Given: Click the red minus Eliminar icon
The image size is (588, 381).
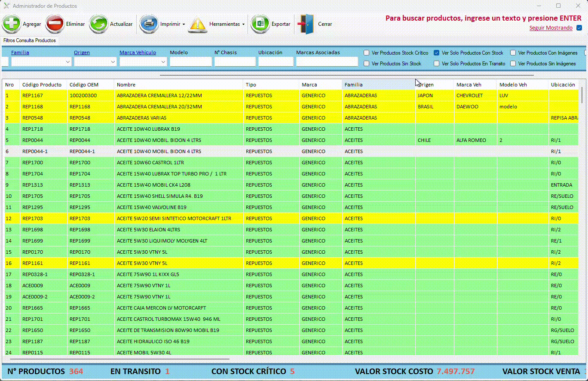Looking at the screenshot, I should pyautogui.click(x=55, y=24).
